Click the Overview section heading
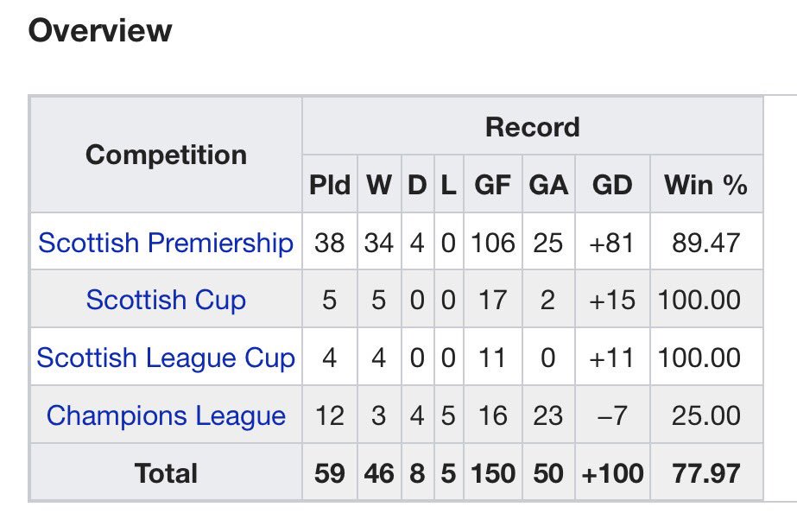Viewport: 797px width, 532px height. tap(100, 30)
